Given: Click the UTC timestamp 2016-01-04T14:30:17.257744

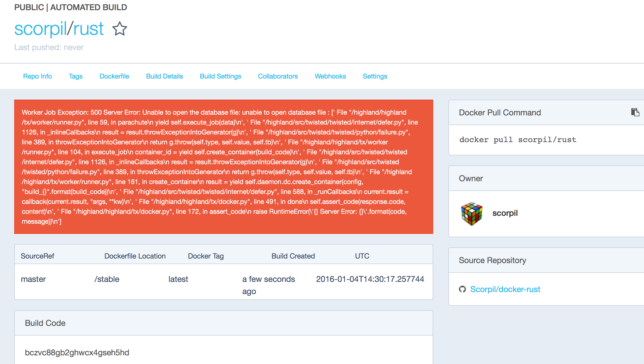Looking at the screenshot, I should tap(370, 279).
